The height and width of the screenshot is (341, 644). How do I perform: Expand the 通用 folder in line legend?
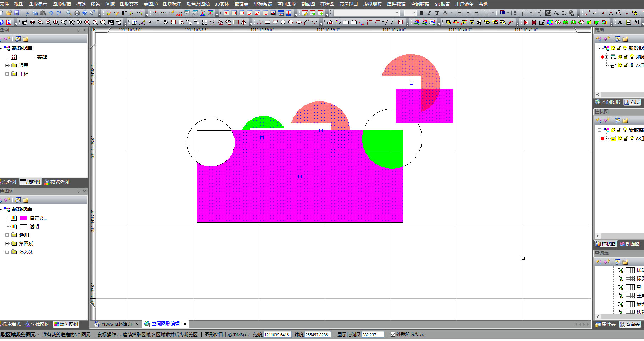(x=7, y=65)
